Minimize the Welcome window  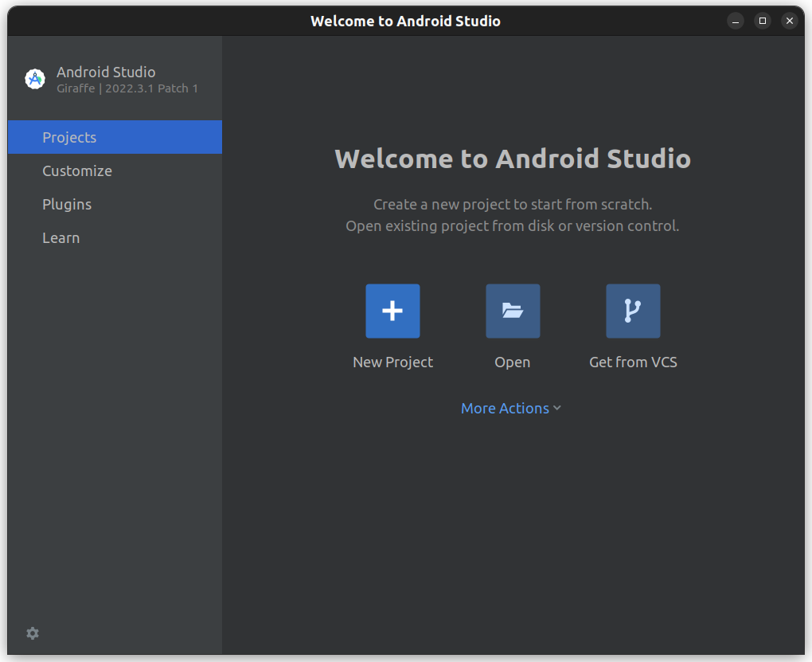tap(736, 21)
